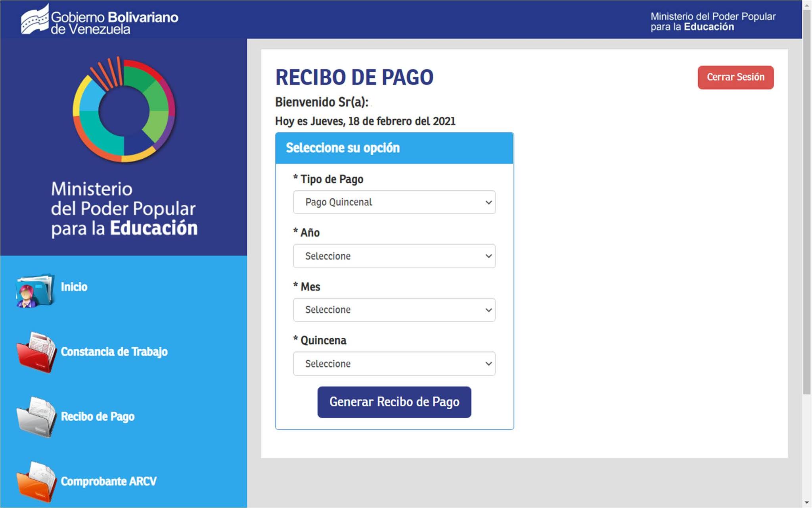Viewport: 812px width, 508px height.
Task: Click the Inicio user folder icon
Action: [35, 291]
